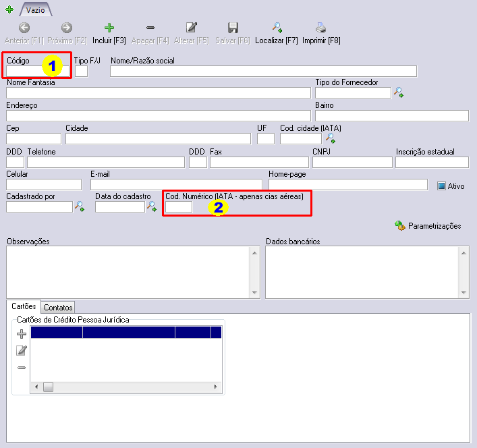Click the green plus new tab icon

click(x=9, y=9)
